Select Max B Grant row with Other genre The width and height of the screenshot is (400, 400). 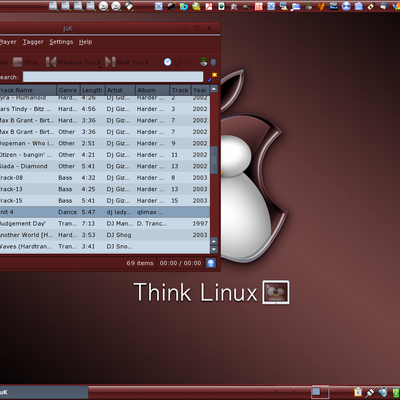pyautogui.click(x=105, y=132)
